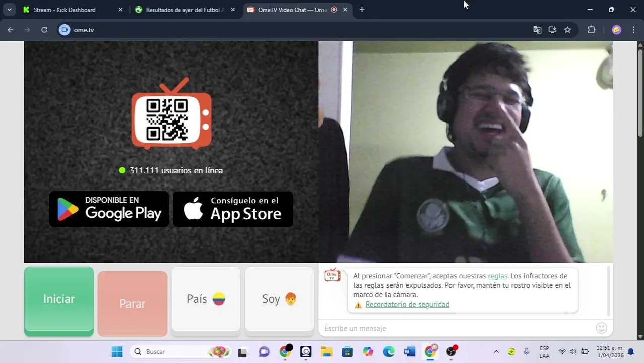Open File Explorer from taskbar
The width and height of the screenshot is (644, 363).
[327, 352]
